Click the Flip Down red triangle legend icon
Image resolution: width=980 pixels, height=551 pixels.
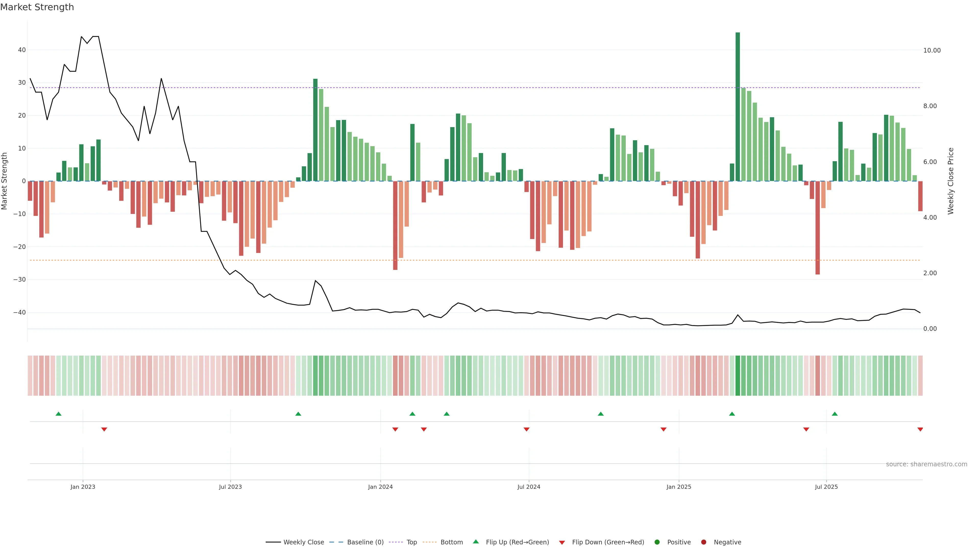click(x=561, y=542)
